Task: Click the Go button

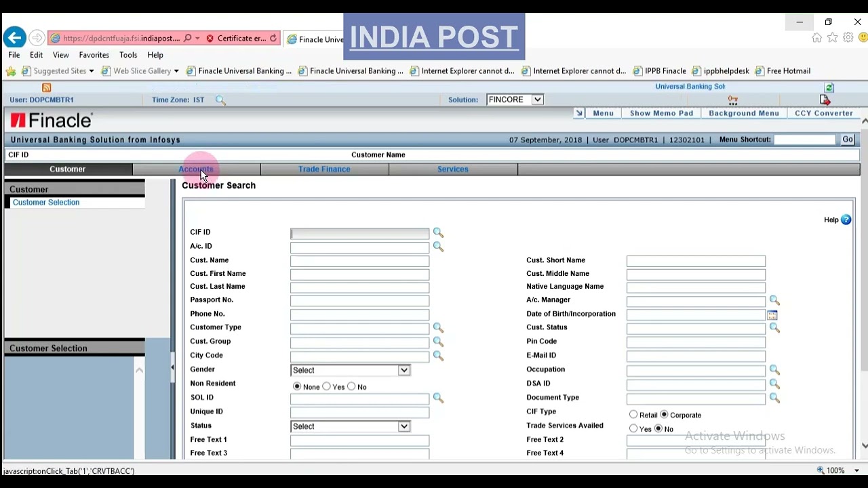Action: pos(848,140)
